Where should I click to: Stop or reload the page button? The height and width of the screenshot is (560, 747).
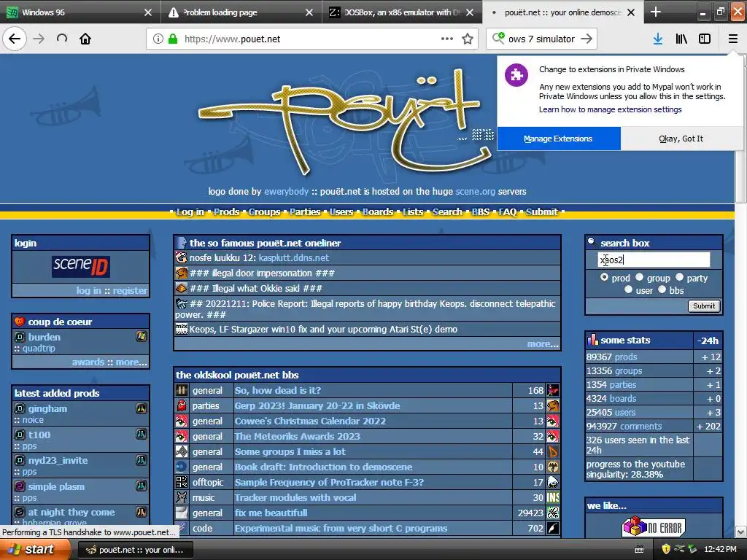click(x=62, y=39)
